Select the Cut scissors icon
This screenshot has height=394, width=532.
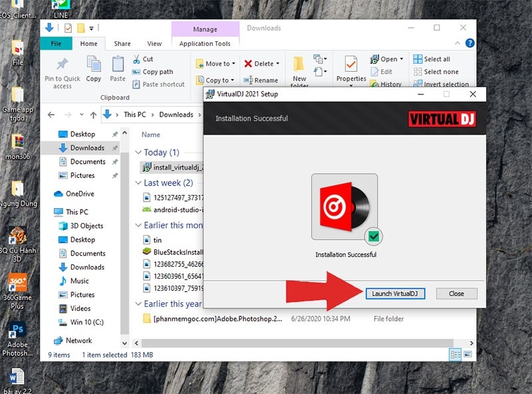(138, 59)
